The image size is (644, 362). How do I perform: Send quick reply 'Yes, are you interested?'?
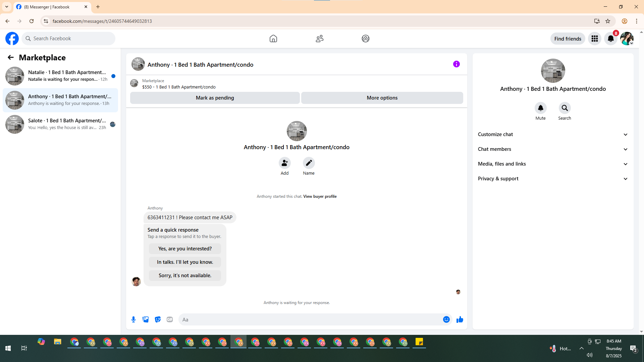[185, 249]
